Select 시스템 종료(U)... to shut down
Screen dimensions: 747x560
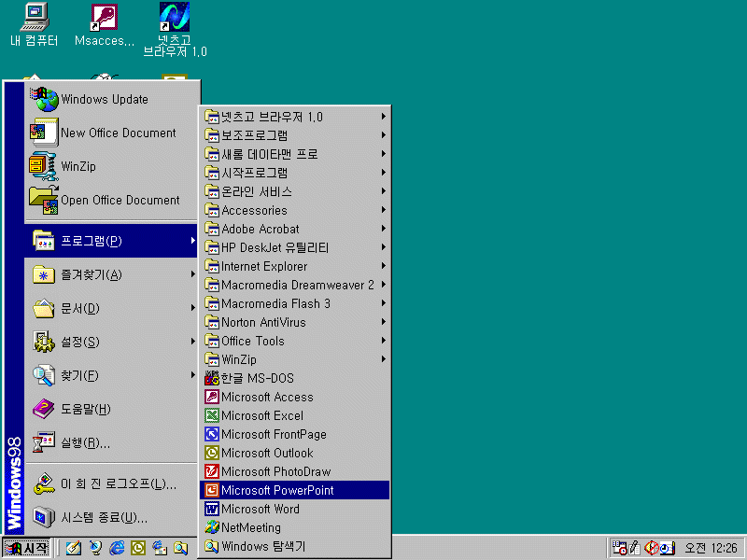tap(110, 517)
